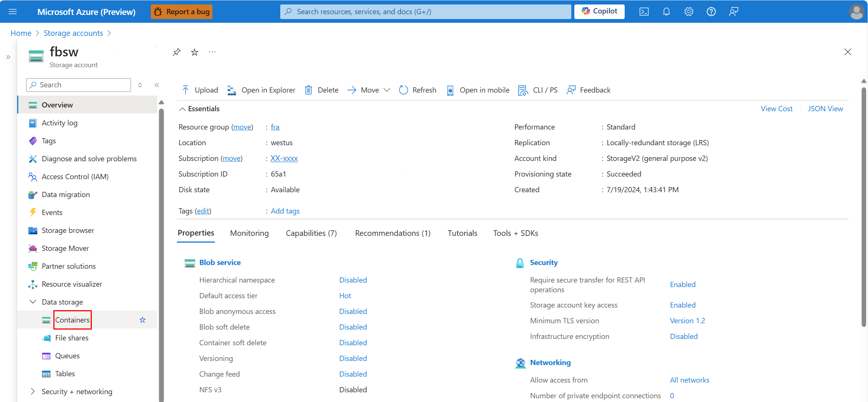The height and width of the screenshot is (402, 868).
Task: Open the more options ellipsis for fbsw
Action: (212, 52)
